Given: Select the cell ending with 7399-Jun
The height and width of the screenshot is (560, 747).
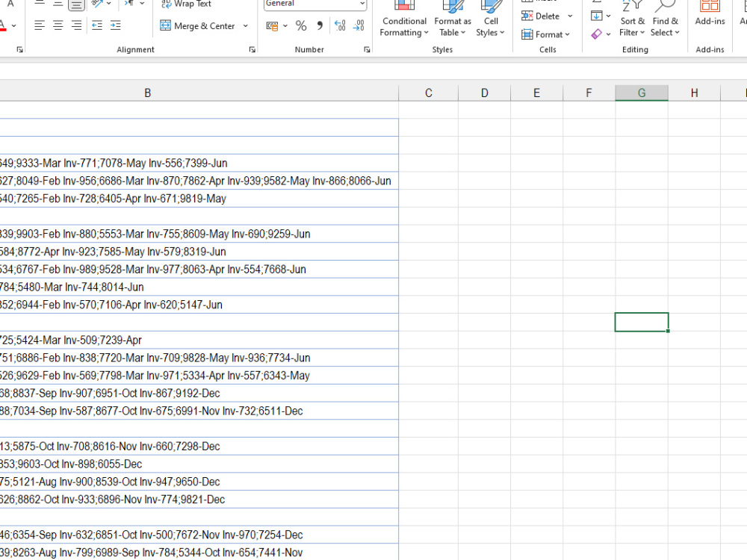Looking at the screenshot, I should 199,164.
